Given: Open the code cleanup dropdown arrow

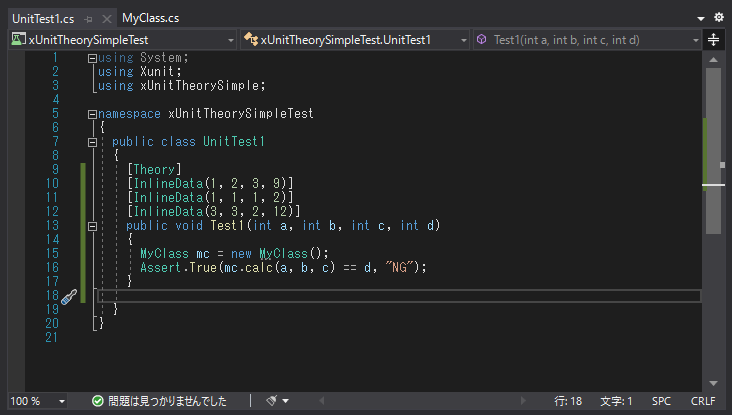Looking at the screenshot, I should (286, 401).
